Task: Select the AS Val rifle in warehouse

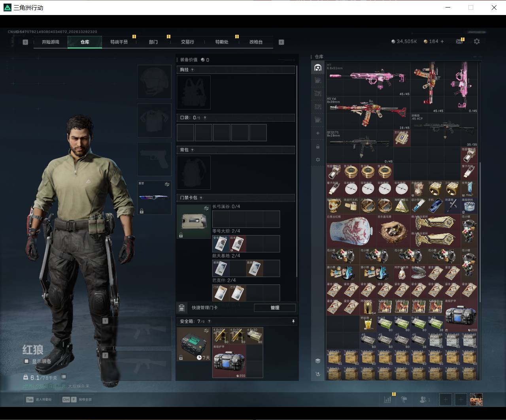Action: pos(368,113)
